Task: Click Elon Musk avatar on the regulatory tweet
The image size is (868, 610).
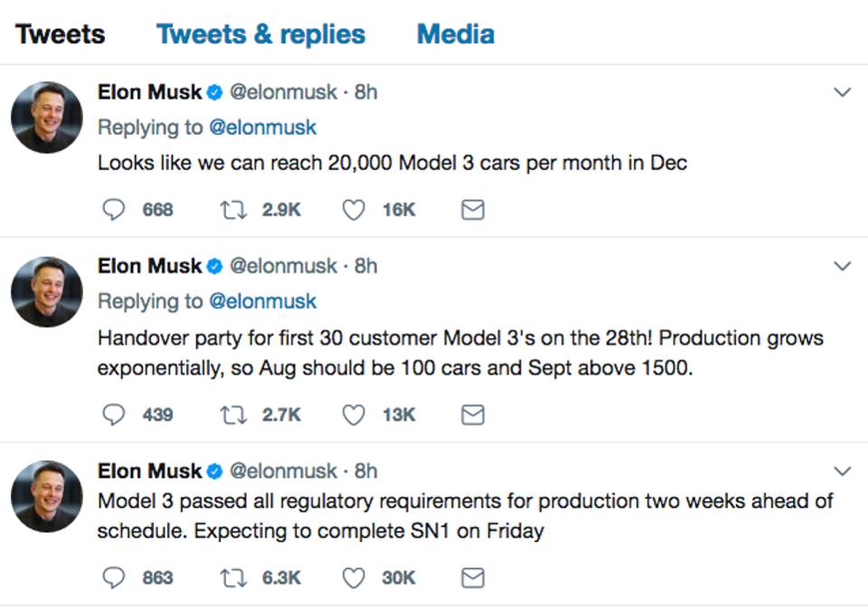Action: 46,495
